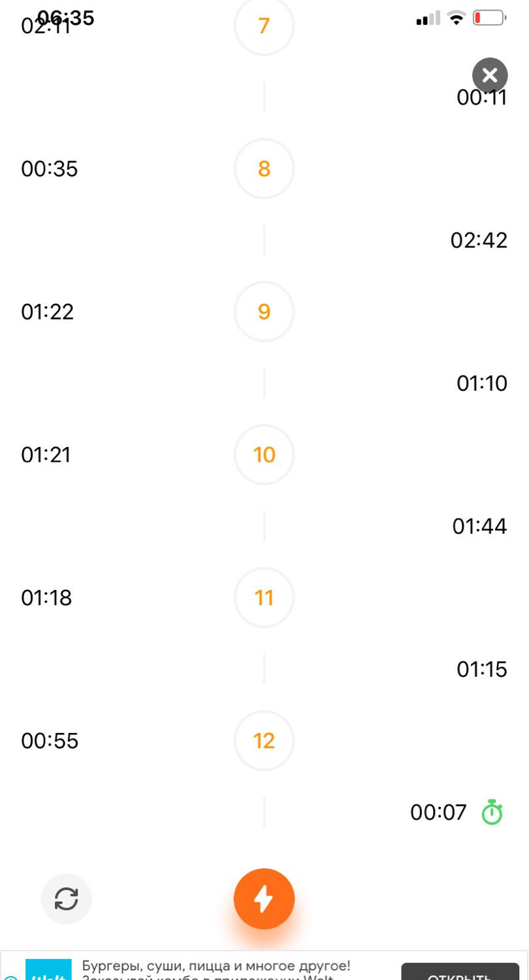Select contraction circle number 8
This screenshot has width=529, height=980.
coord(264,169)
